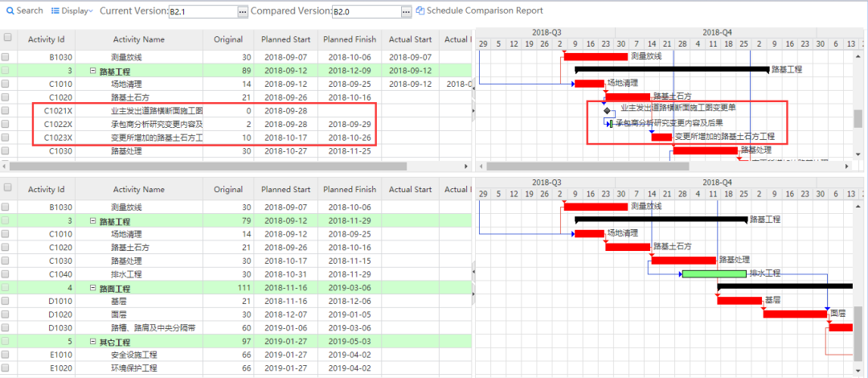The width and height of the screenshot is (868, 378).
Task: Click the left arrow of upper table scrollbar
Action: [x=5, y=166]
